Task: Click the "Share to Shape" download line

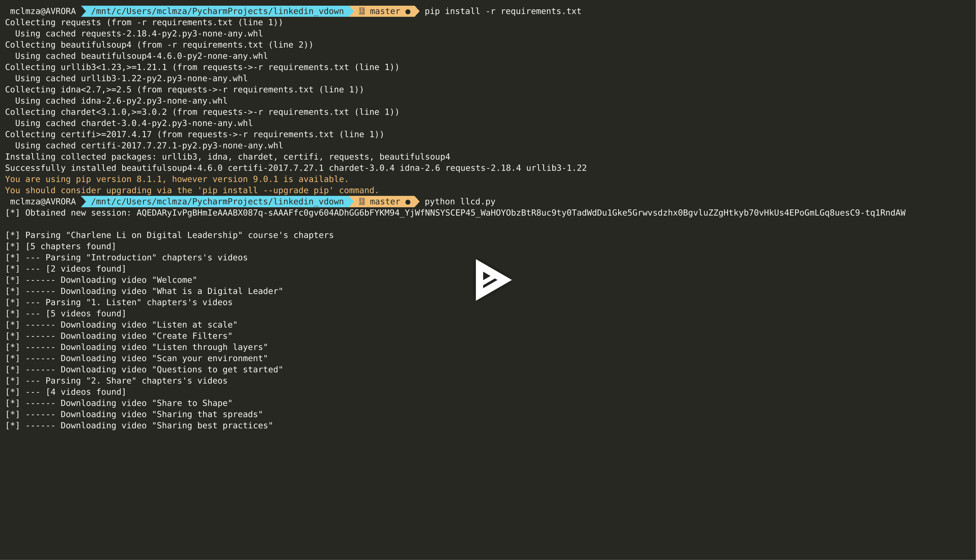Action: pos(119,403)
